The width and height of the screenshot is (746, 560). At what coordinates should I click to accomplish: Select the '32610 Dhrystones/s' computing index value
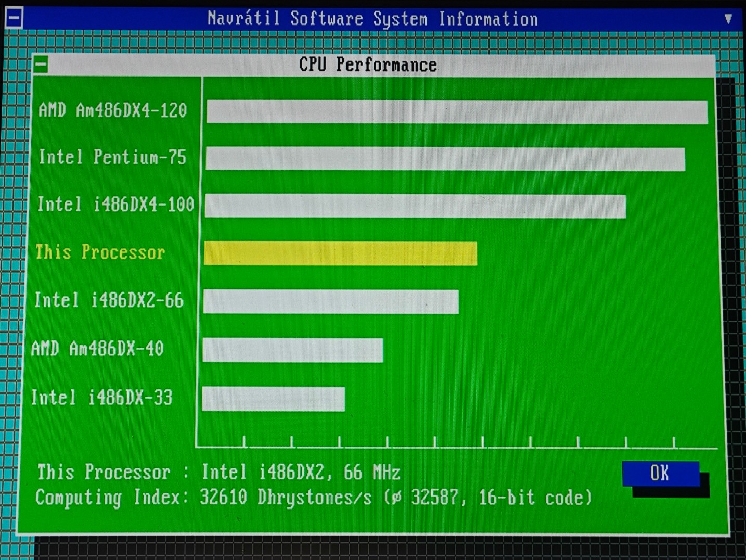(286, 497)
